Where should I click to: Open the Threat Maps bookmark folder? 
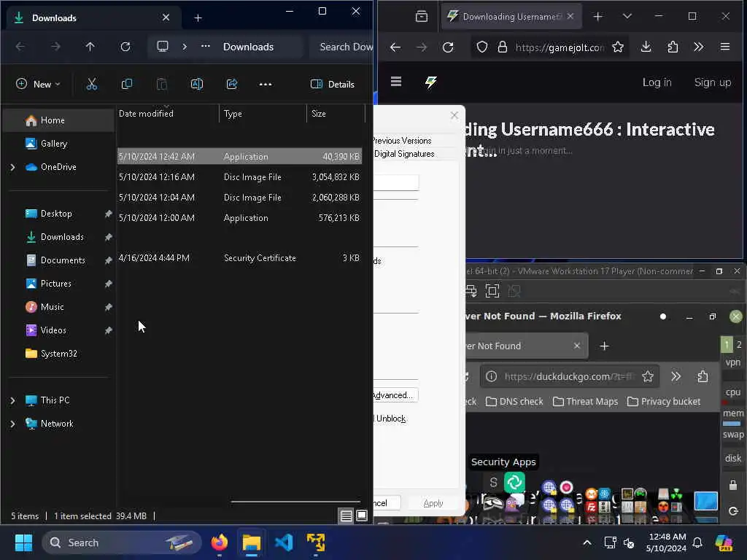pos(585,402)
